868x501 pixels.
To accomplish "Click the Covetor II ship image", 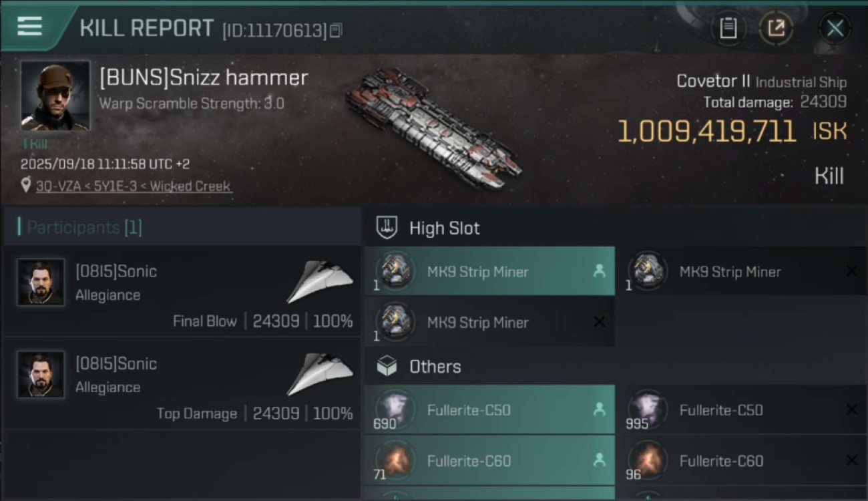I will point(434,127).
